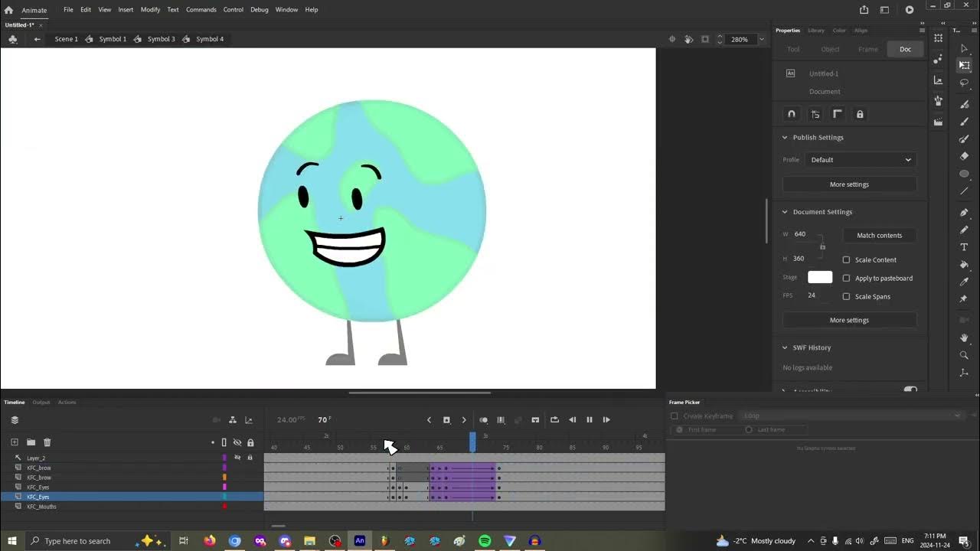The image size is (980, 551).
Task: Collapse the Publish Settings section
Action: [785, 138]
